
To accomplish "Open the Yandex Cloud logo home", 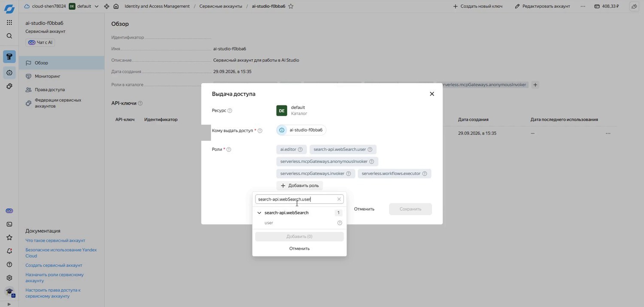I will click(x=9, y=8).
